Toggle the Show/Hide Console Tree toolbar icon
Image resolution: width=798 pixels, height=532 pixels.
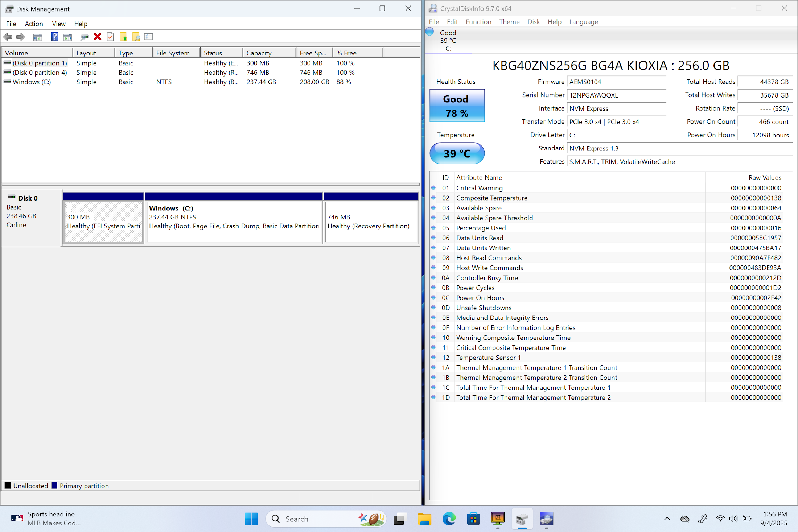click(x=38, y=37)
